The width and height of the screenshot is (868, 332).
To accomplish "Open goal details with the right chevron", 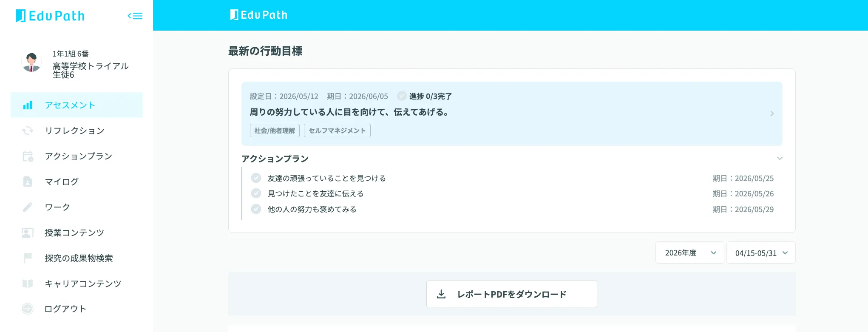I will click(x=772, y=114).
